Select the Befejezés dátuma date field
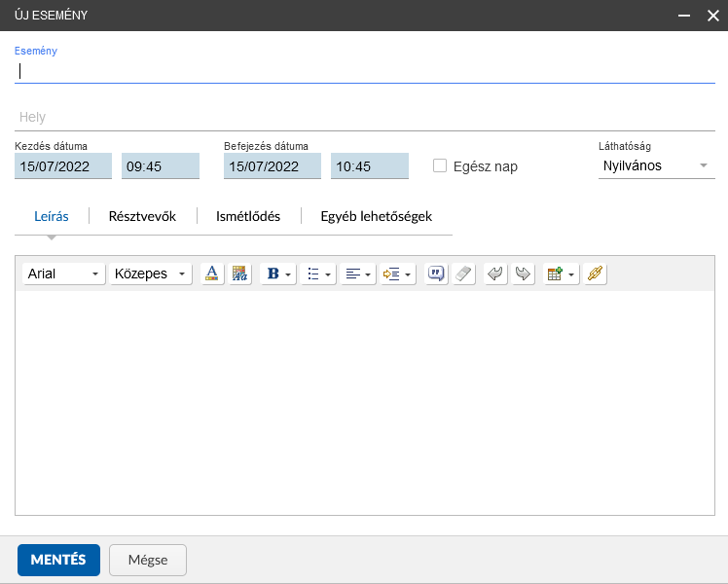This screenshot has height=584, width=728. 273,166
